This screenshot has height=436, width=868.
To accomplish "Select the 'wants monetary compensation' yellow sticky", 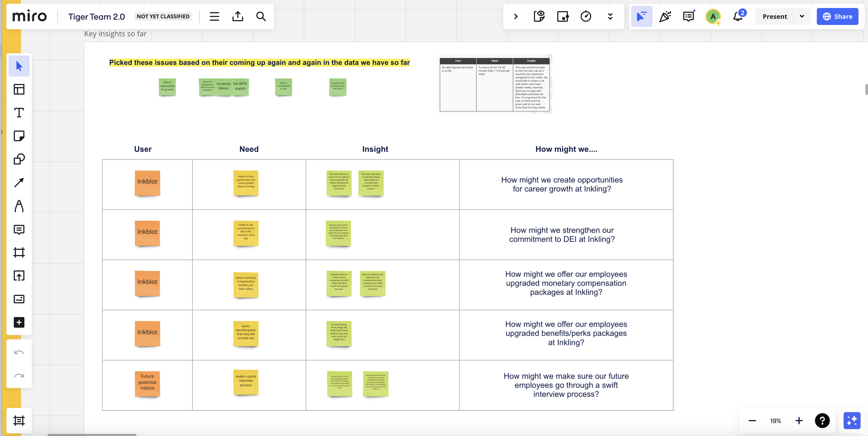I will pos(246,285).
